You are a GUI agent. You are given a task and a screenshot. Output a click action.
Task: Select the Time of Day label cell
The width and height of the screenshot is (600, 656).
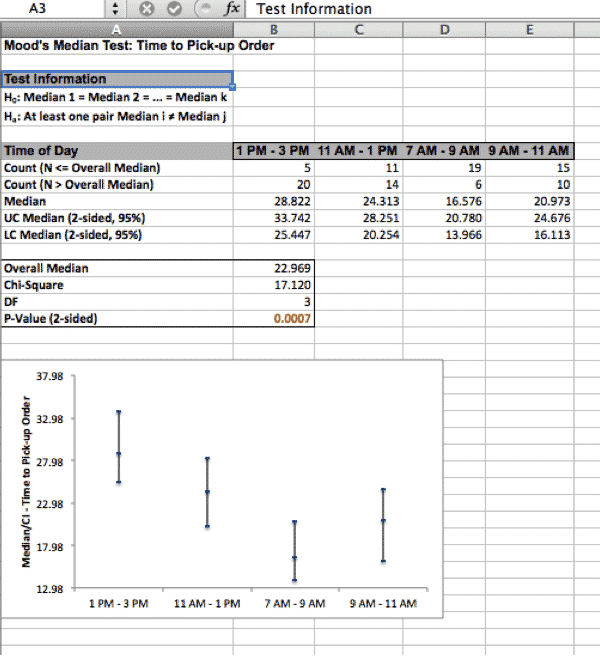117,151
